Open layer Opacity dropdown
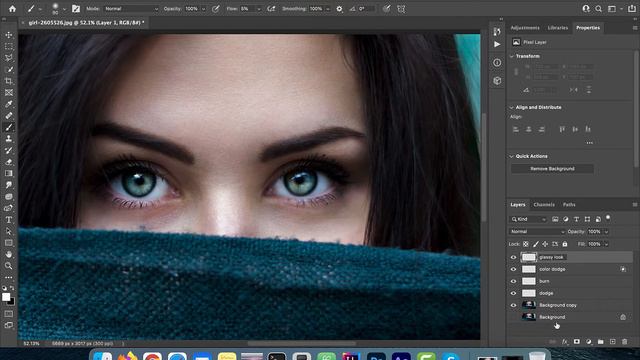The height and width of the screenshot is (360, 640). 607,231
